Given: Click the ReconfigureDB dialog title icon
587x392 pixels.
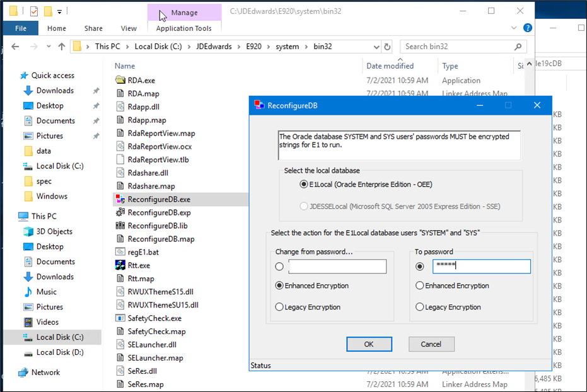Looking at the screenshot, I should pyautogui.click(x=259, y=105).
